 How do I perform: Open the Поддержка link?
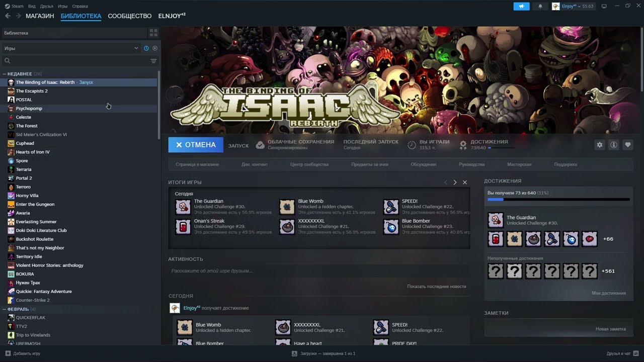click(566, 164)
